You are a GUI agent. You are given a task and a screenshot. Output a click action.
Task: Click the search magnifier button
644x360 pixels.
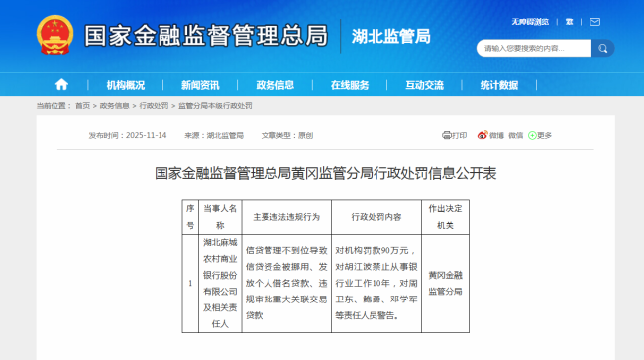coord(603,48)
